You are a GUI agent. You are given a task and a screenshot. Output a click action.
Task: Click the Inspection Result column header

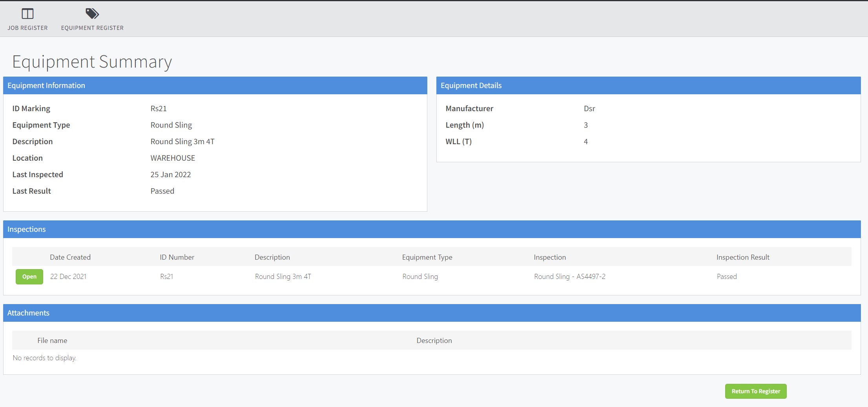pyautogui.click(x=743, y=257)
